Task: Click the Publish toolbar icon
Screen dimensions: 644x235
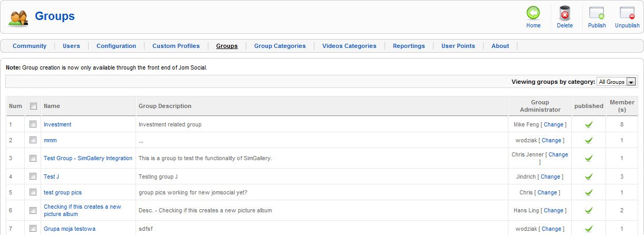Action: click(x=597, y=13)
